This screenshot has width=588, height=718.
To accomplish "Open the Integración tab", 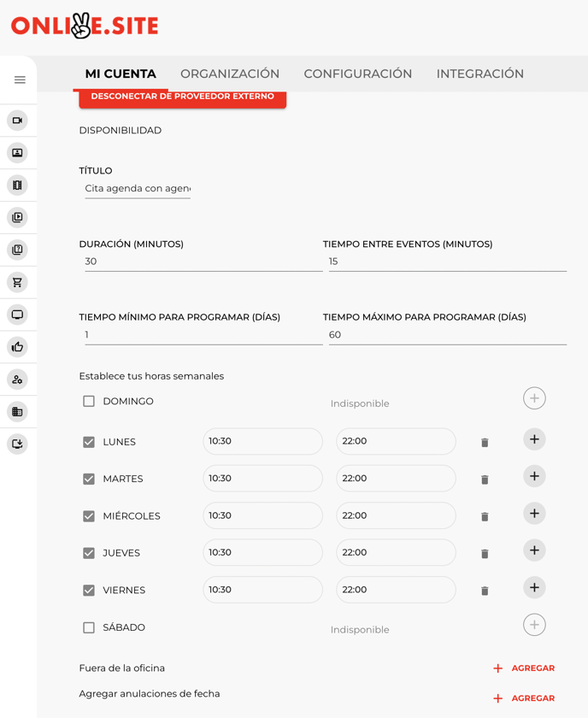I will [479, 74].
